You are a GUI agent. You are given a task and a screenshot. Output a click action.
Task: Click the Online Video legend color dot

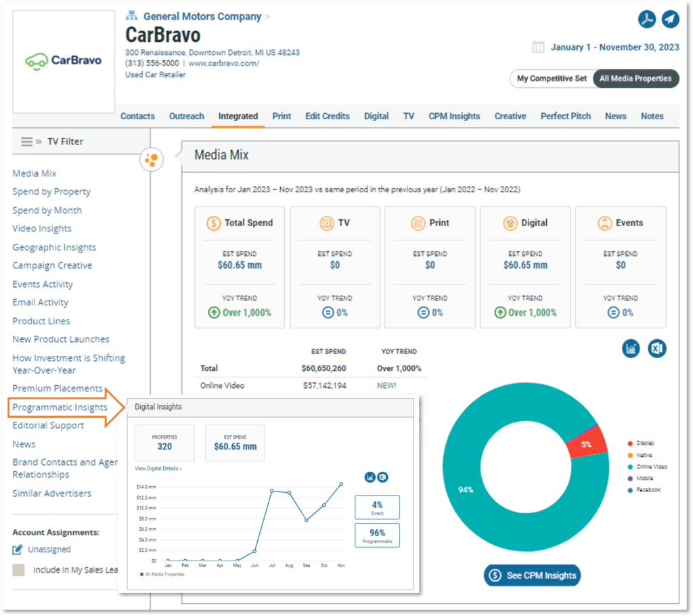[630, 467]
